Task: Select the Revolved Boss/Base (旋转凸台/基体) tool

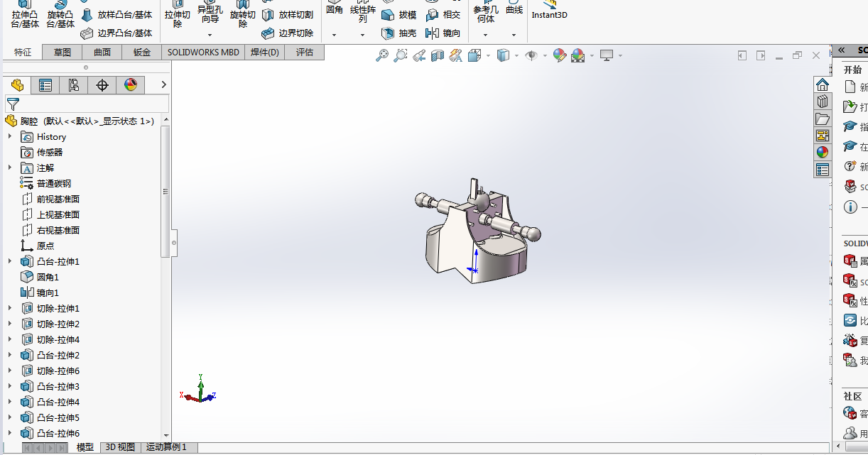Action: coord(60,14)
